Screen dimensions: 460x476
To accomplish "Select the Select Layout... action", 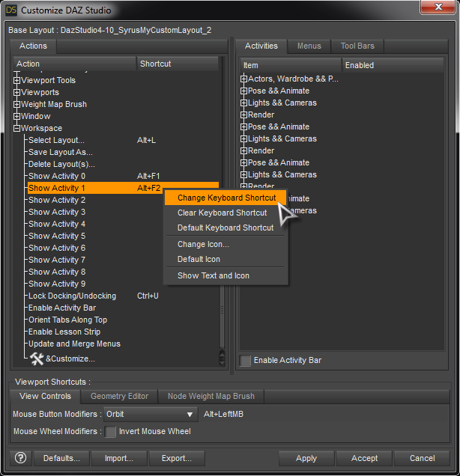I will point(56,140).
